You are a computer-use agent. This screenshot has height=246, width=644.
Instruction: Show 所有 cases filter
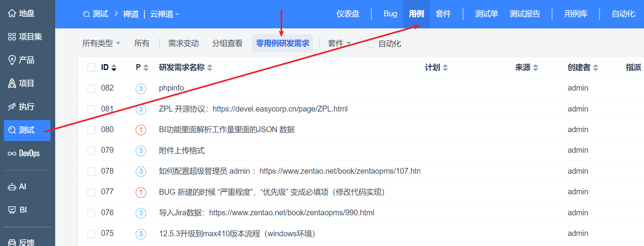click(x=142, y=43)
